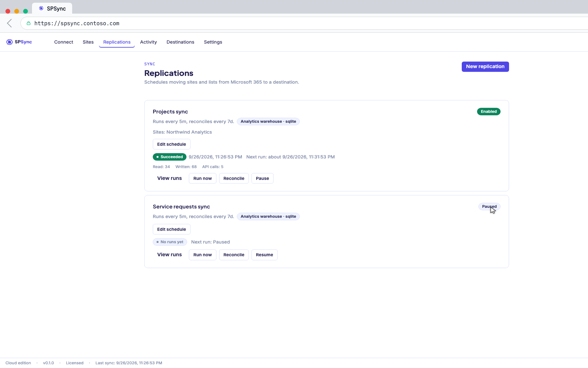The image size is (588, 368).
Task: Click Projects sync Analytics warehouse · sqlite tag
Action: (x=268, y=121)
